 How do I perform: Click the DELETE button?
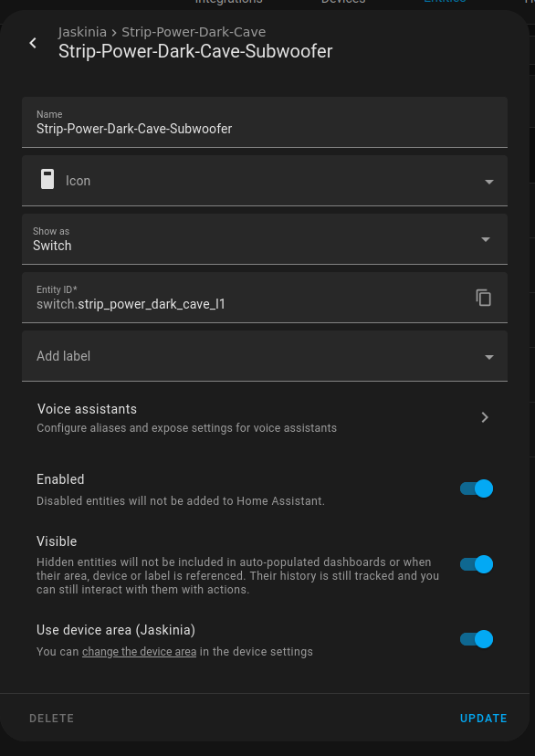click(x=51, y=719)
